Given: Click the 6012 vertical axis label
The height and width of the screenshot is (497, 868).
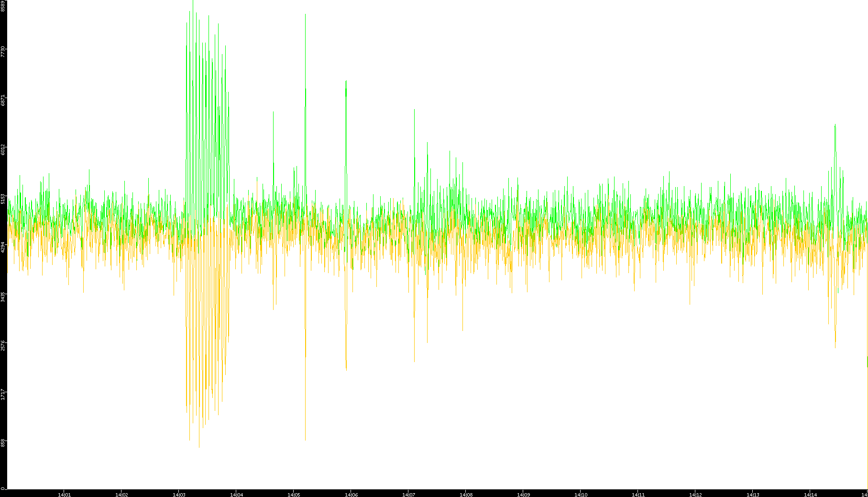Looking at the screenshot, I should click(x=3, y=149).
